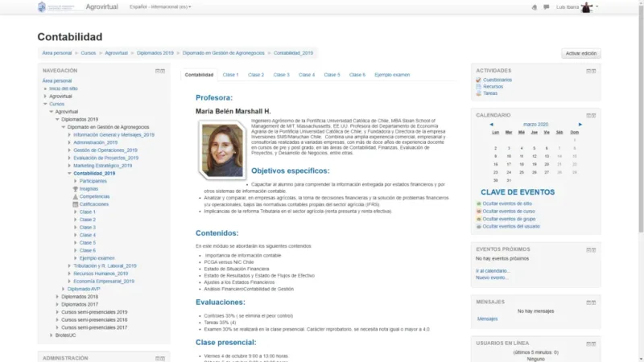
Task: Open the notifications bell icon
Action: click(534, 7)
